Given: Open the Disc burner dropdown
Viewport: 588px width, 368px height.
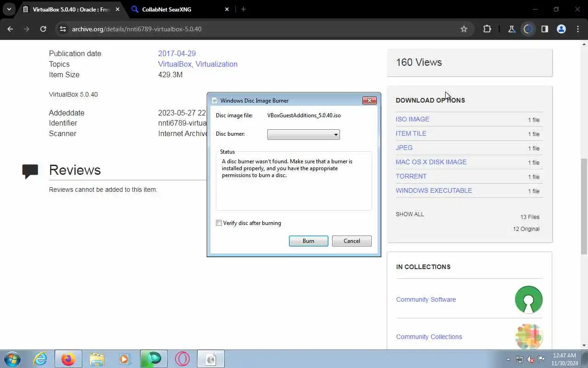Looking at the screenshot, I should [x=304, y=134].
